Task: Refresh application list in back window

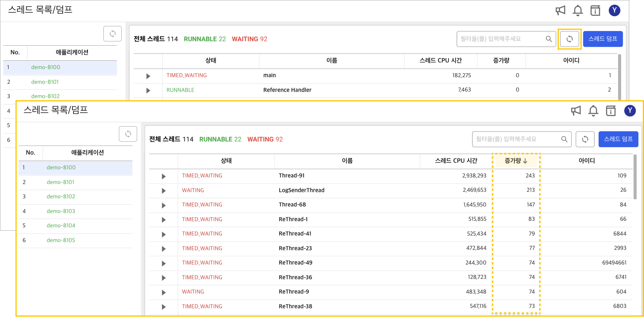Action: pyautogui.click(x=113, y=34)
